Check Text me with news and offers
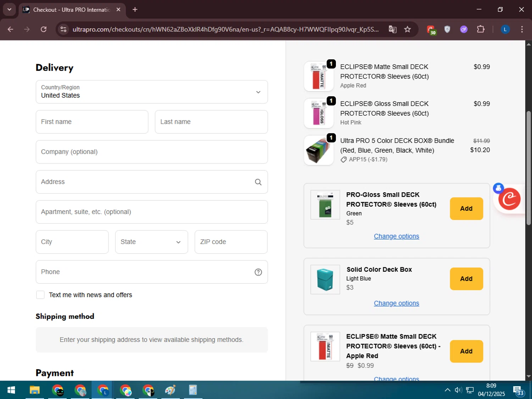The width and height of the screenshot is (532, 399). click(40, 295)
